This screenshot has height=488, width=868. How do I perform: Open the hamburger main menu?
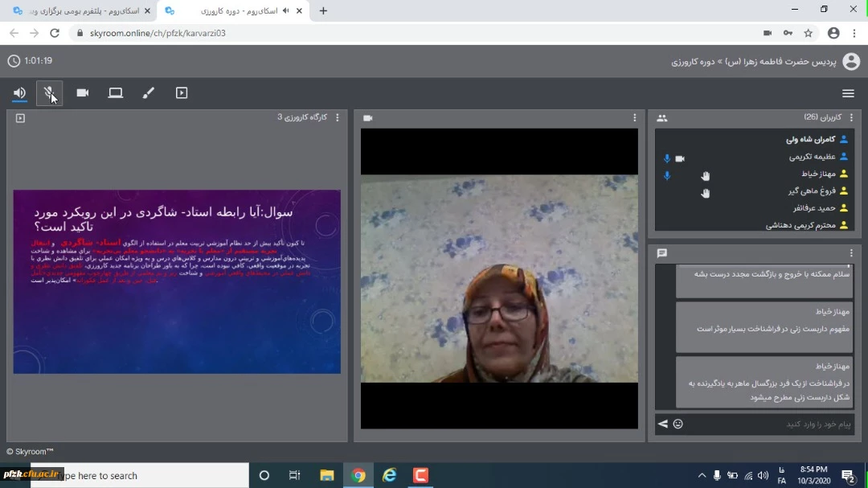click(848, 93)
